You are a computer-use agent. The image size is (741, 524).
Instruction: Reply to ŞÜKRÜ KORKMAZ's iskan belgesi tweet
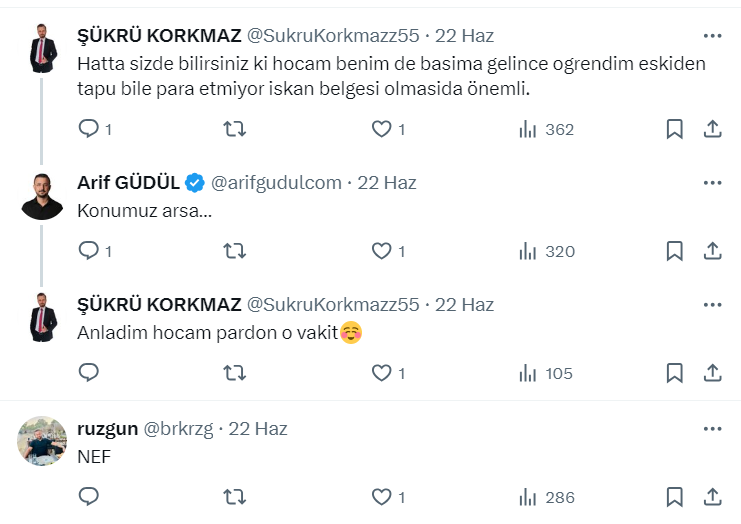(89, 129)
